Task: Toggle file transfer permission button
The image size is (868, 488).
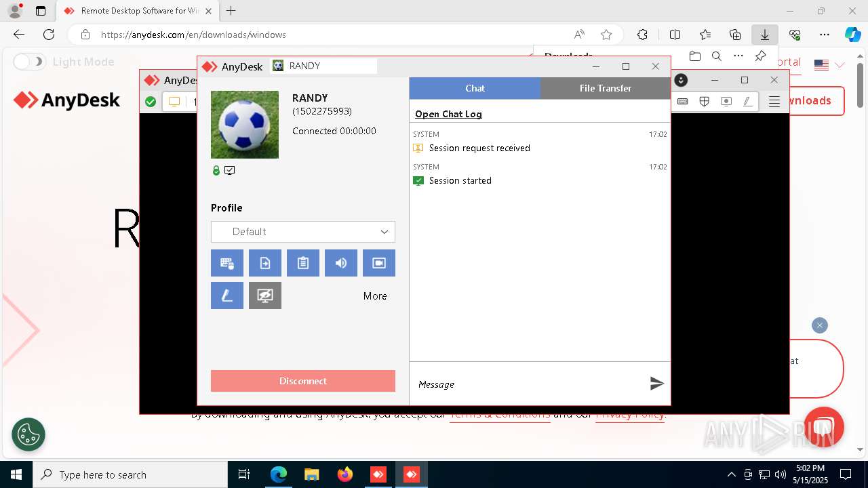Action: click(265, 263)
